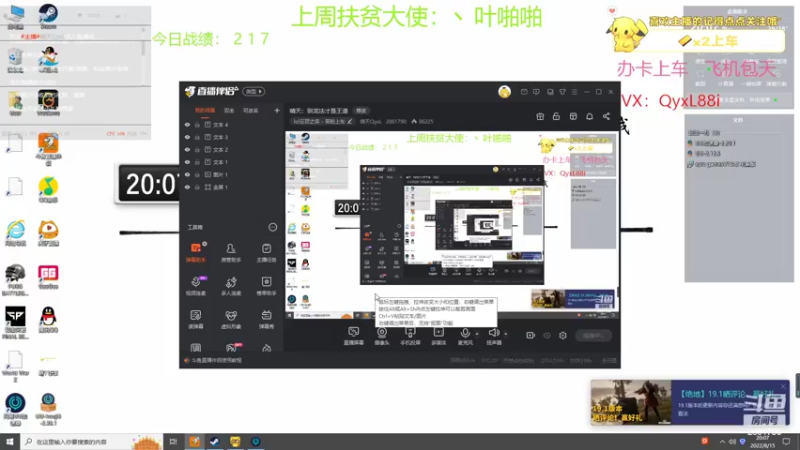The height and width of the screenshot is (450, 800).
Task: Click the padlock icon above the preview
Action: point(556,116)
